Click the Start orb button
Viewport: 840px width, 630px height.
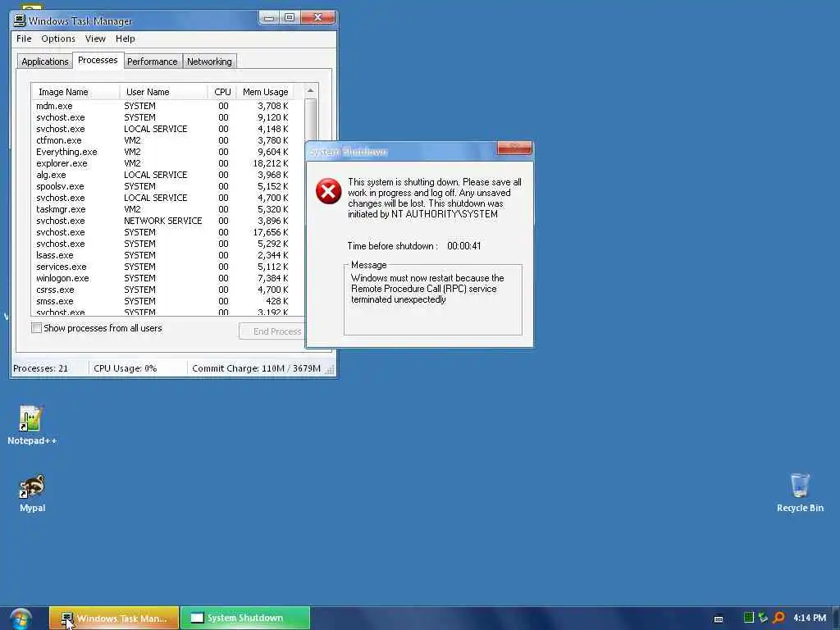pos(21,619)
